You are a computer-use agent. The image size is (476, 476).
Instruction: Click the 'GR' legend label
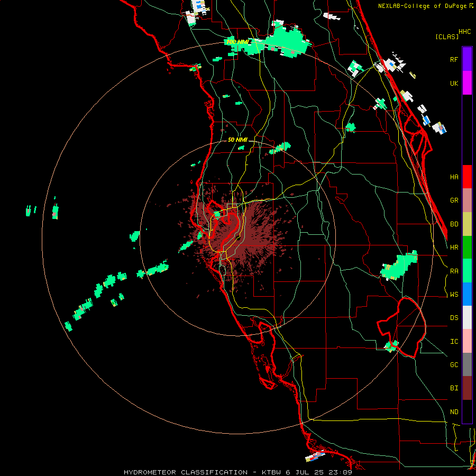coord(454,200)
